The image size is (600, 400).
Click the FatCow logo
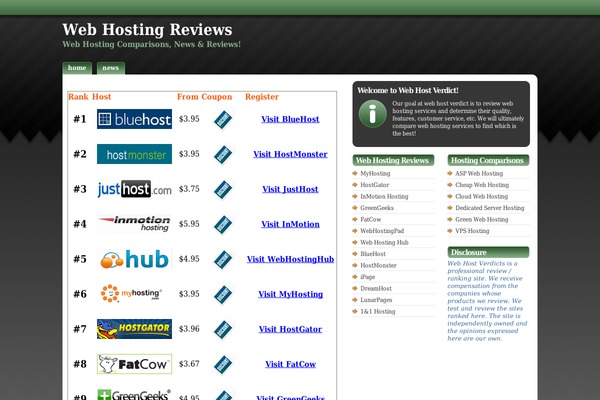pyautogui.click(x=134, y=364)
